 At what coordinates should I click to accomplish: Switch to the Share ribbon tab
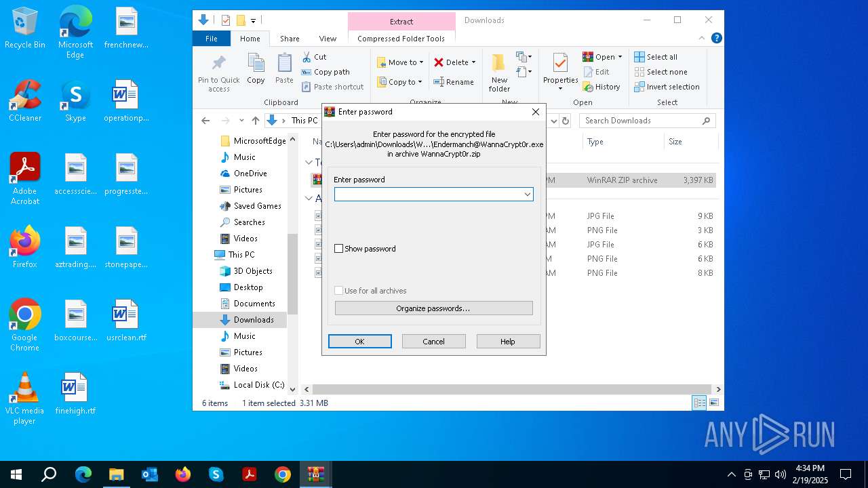pos(290,39)
